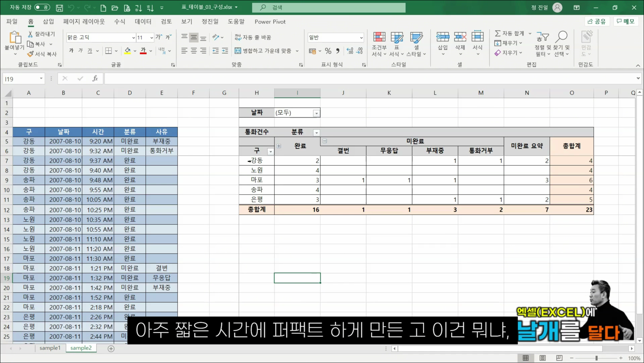Collapse the 미완료 group with minus button
Screen dimensions: 644x363
[x=324, y=141]
